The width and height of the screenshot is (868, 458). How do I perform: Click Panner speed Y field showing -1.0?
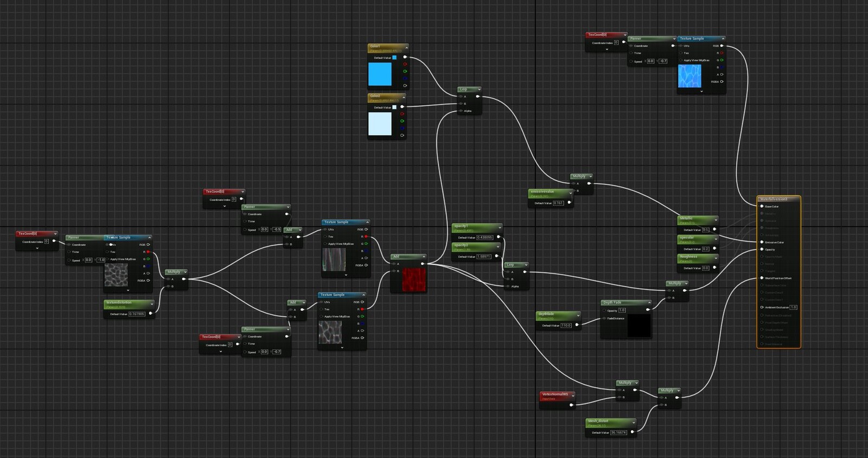click(x=101, y=260)
